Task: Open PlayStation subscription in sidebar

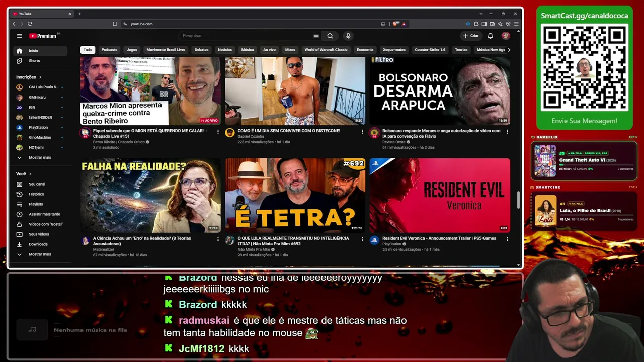Action: coord(41,127)
